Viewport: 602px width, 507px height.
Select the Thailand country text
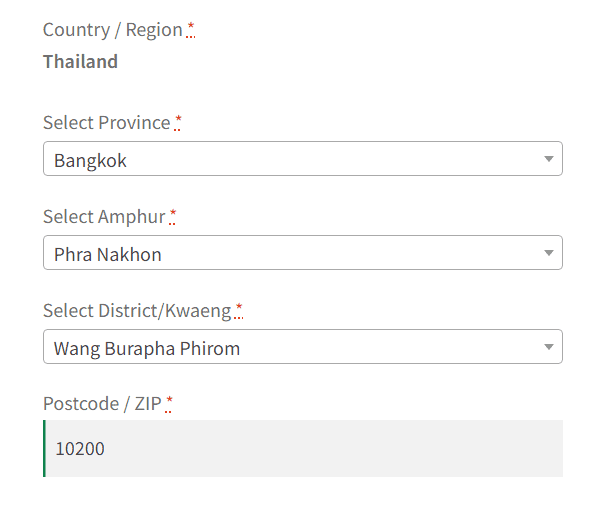[80, 62]
